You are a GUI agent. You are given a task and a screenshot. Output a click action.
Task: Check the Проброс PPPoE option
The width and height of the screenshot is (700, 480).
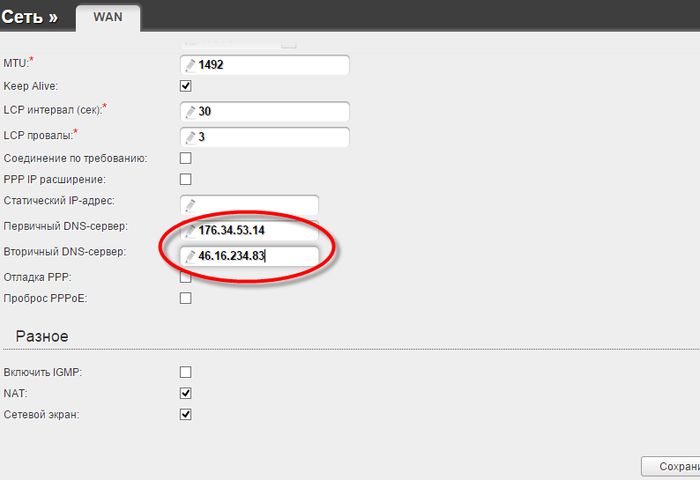(185, 298)
